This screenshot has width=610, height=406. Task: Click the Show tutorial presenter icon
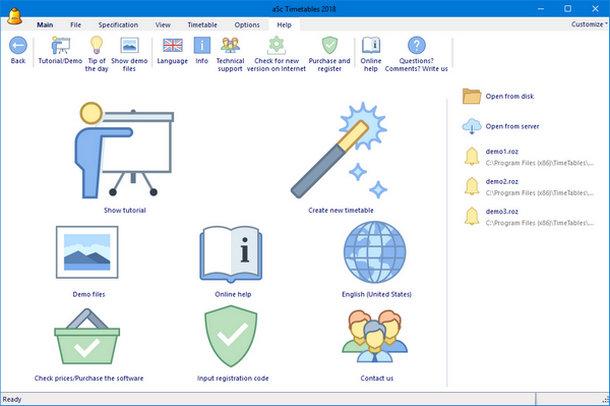[x=124, y=150]
